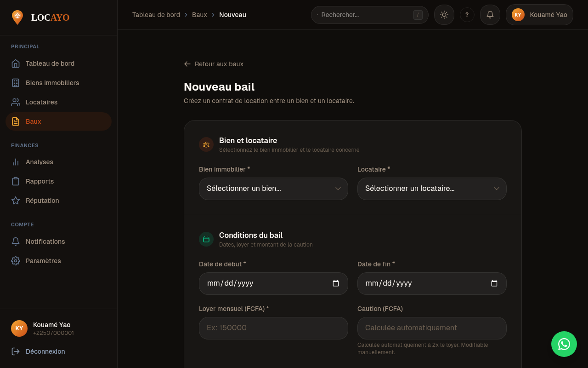Open calendar picker for Date de début
This screenshot has width=588, height=368.
tap(336, 283)
